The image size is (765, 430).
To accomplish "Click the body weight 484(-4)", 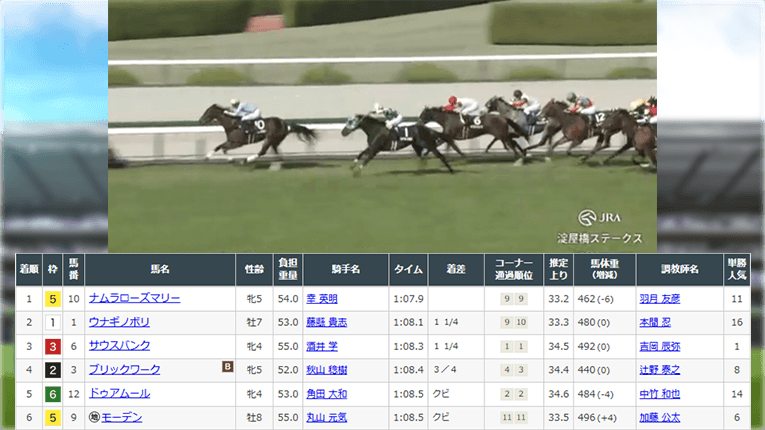I will pyautogui.click(x=595, y=394).
